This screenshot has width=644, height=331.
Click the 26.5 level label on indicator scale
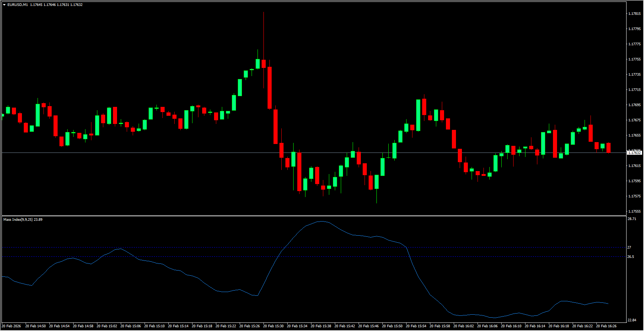(631, 257)
